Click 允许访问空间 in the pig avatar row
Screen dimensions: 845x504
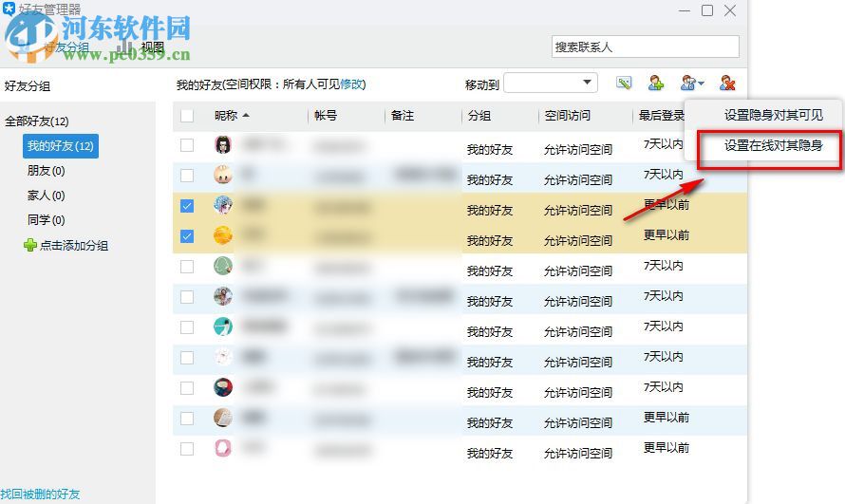577,179
